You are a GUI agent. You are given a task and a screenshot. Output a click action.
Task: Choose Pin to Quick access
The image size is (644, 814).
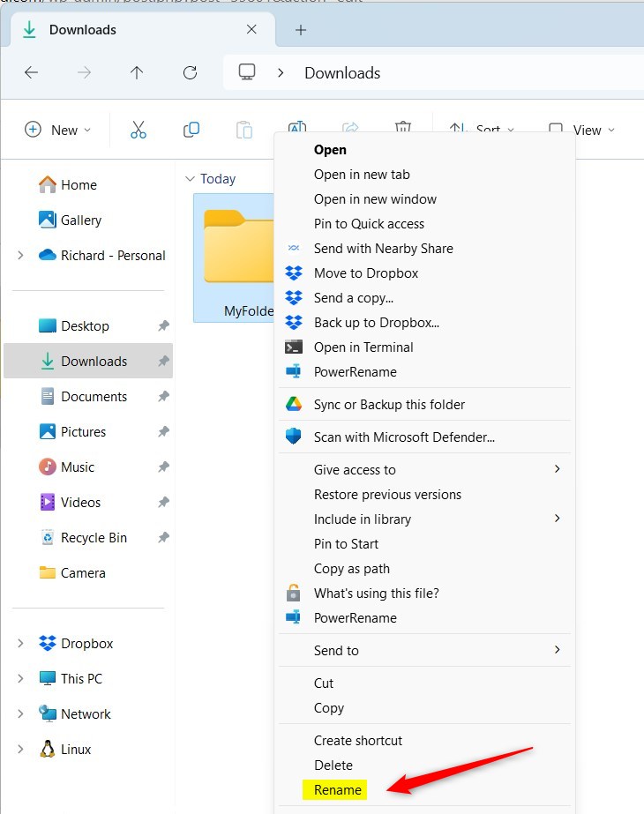(369, 224)
